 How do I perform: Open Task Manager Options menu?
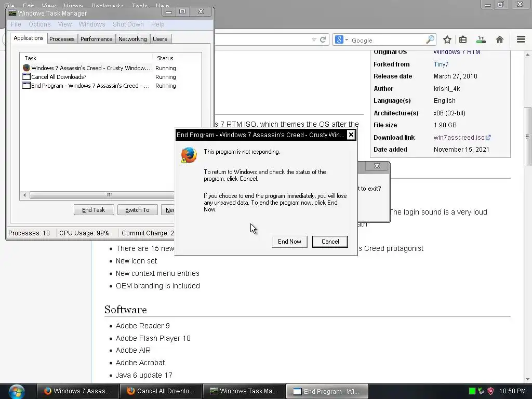tap(39, 24)
